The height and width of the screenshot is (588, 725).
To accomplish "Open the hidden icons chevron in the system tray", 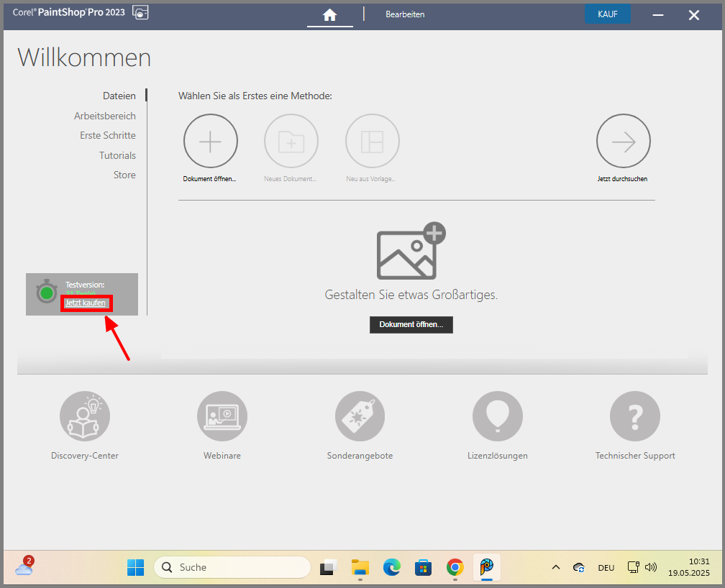I will click(555, 567).
